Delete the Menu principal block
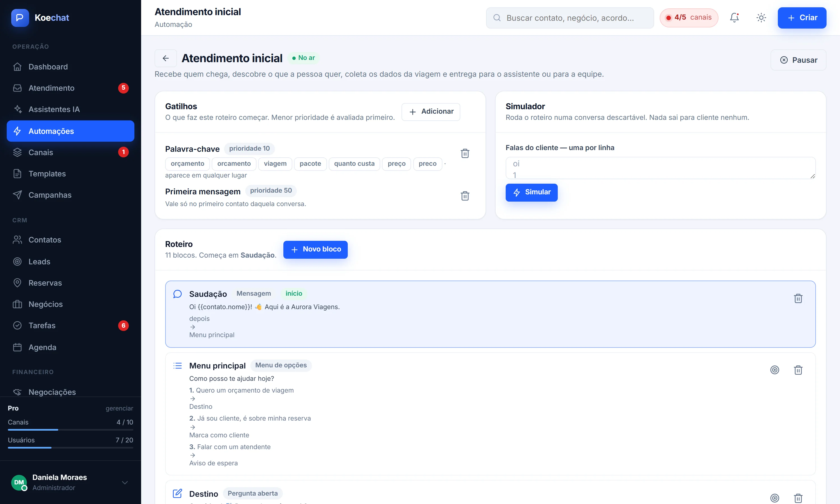 [798, 370]
